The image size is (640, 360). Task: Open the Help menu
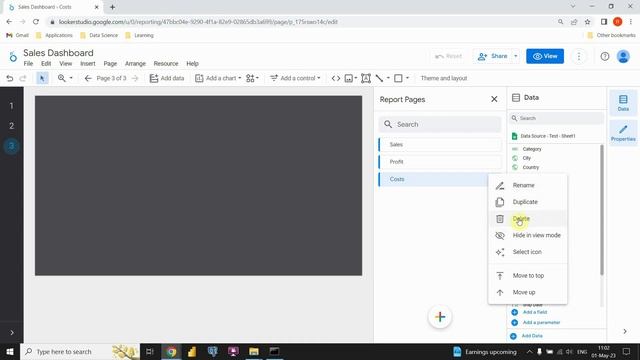[192, 64]
